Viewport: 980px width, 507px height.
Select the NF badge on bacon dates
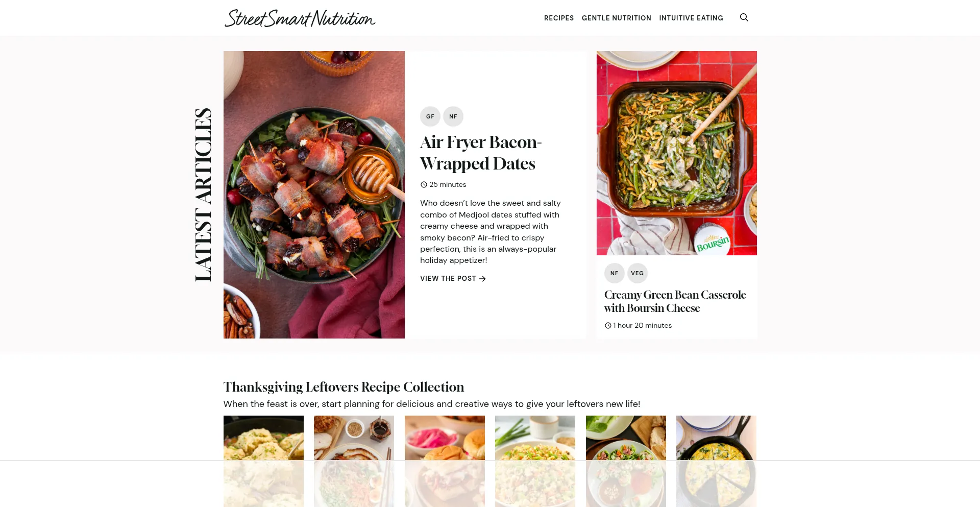coord(453,116)
